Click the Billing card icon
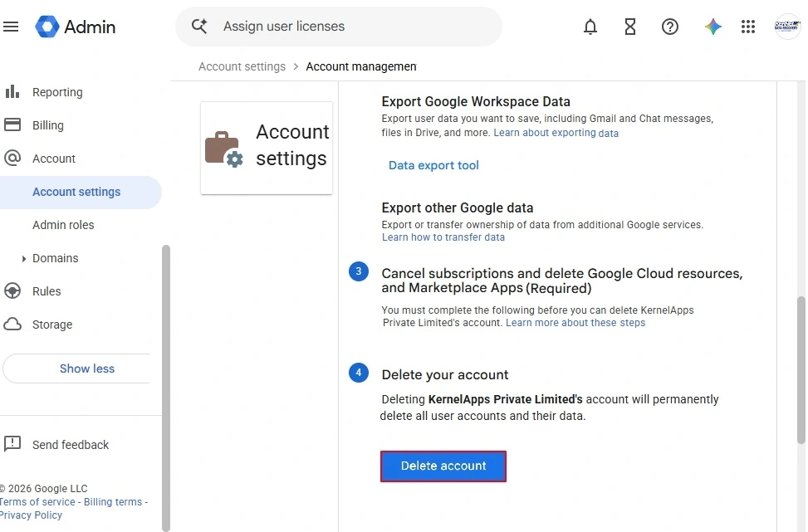 [x=12, y=124]
